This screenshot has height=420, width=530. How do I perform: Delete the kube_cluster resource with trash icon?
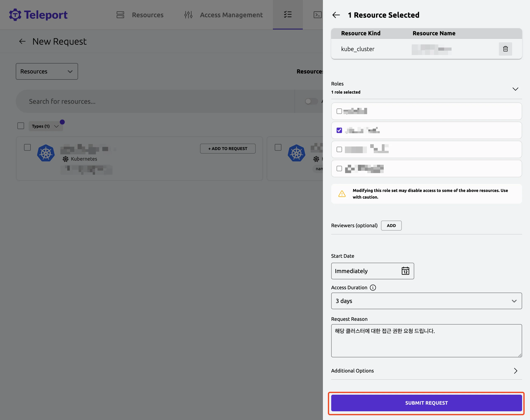pos(505,49)
